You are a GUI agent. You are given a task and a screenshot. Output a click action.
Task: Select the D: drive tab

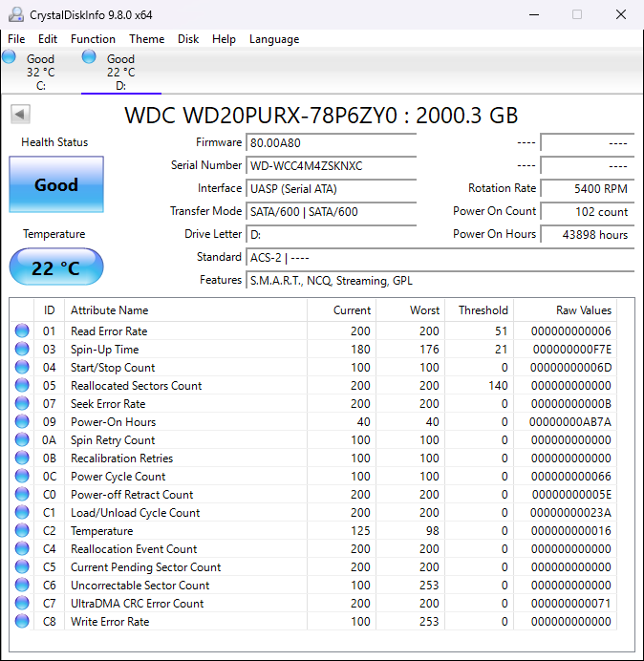(120, 72)
